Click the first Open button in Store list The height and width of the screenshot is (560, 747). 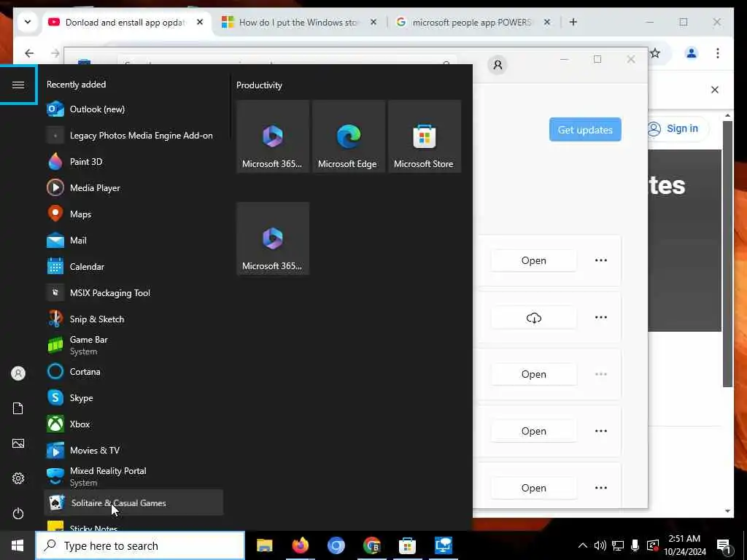point(533,260)
